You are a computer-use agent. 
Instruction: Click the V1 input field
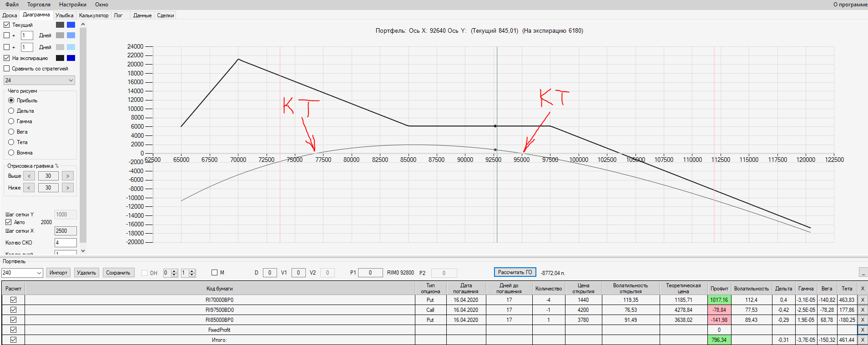298,273
